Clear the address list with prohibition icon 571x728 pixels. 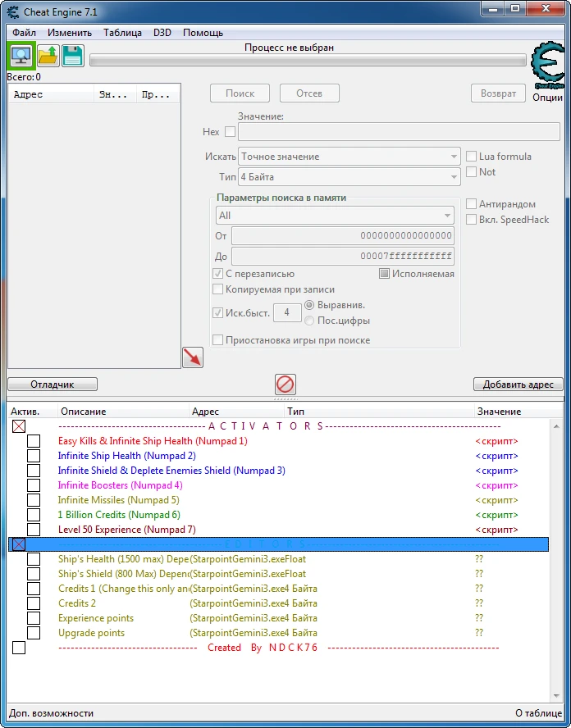(x=285, y=384)
